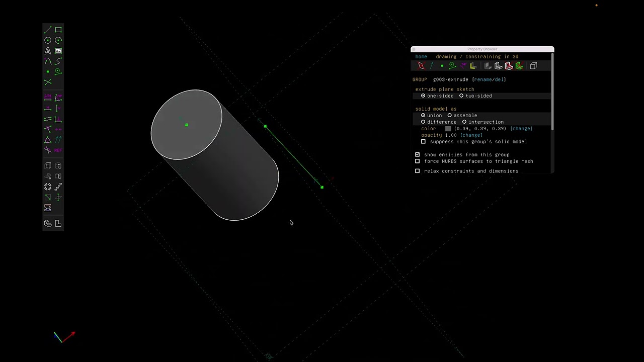644x362 pixels.
Task: Apply angle constraint tool
Action: click(58, 97)
